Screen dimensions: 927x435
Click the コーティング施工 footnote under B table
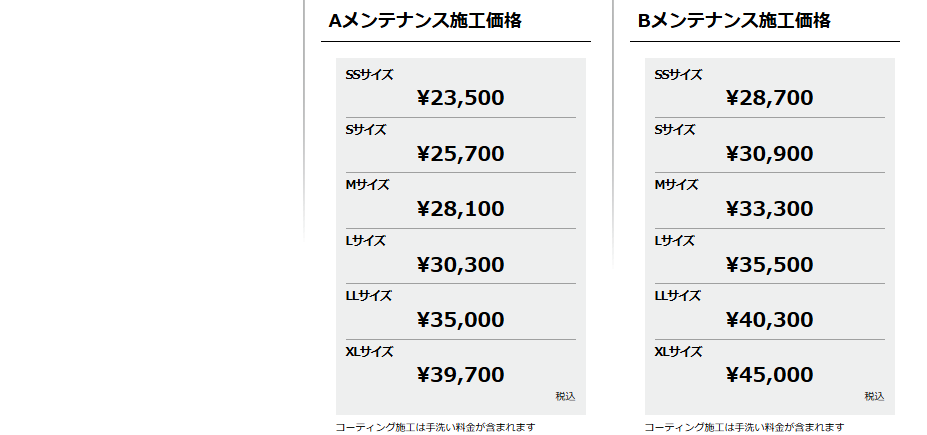[744, 427]
